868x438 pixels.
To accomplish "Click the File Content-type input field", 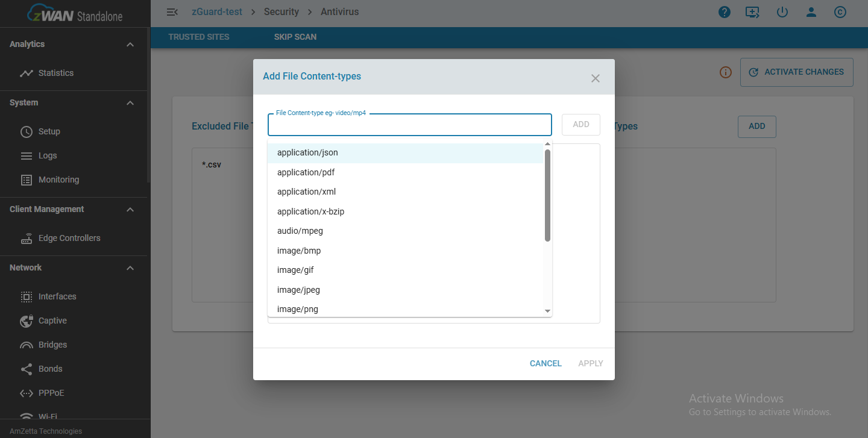I will pos(409,125).
